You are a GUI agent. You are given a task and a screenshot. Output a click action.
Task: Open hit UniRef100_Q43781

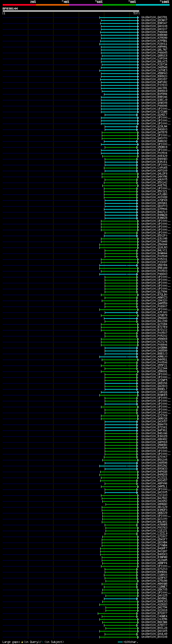[154, 17]
